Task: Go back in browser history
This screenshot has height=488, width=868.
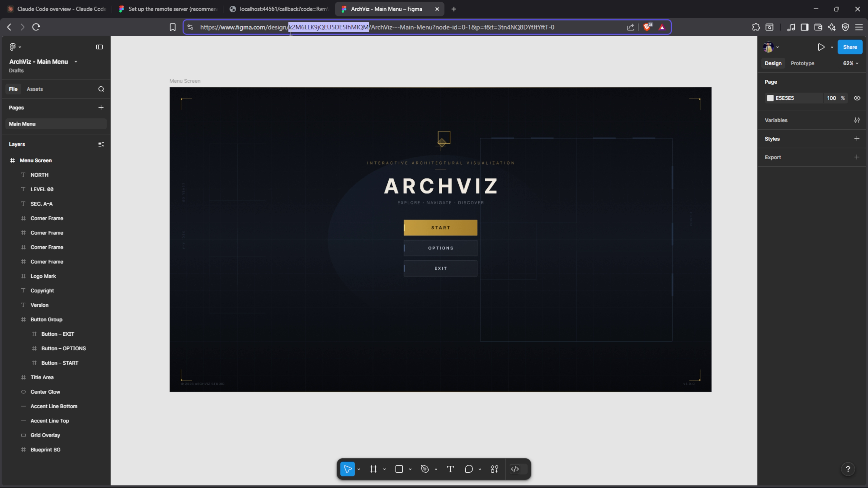Action: (x=9, y=27)
